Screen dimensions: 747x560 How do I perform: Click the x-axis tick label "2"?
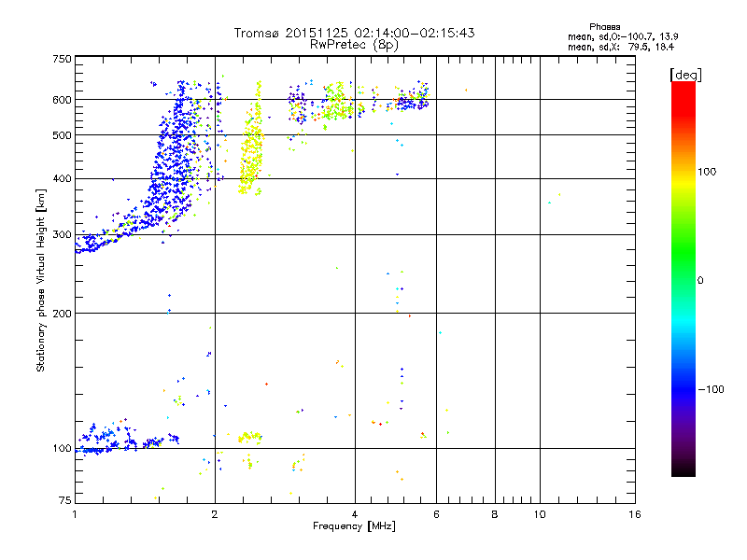pos(215,514)
